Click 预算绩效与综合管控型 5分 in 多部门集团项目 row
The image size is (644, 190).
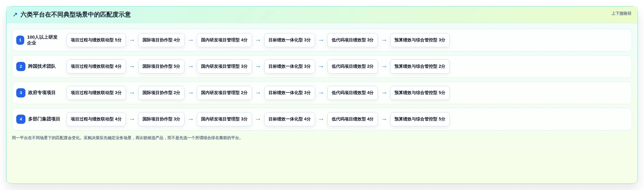pos(420,119)
